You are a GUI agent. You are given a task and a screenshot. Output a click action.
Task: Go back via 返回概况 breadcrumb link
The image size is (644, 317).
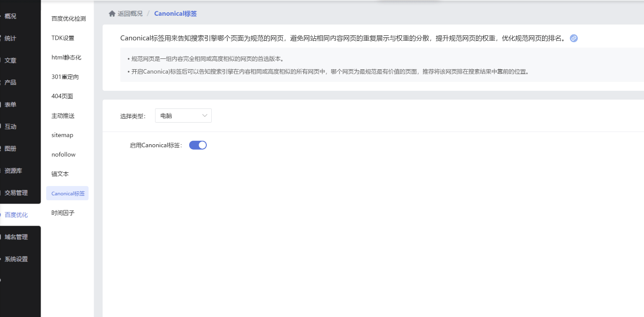130,14
